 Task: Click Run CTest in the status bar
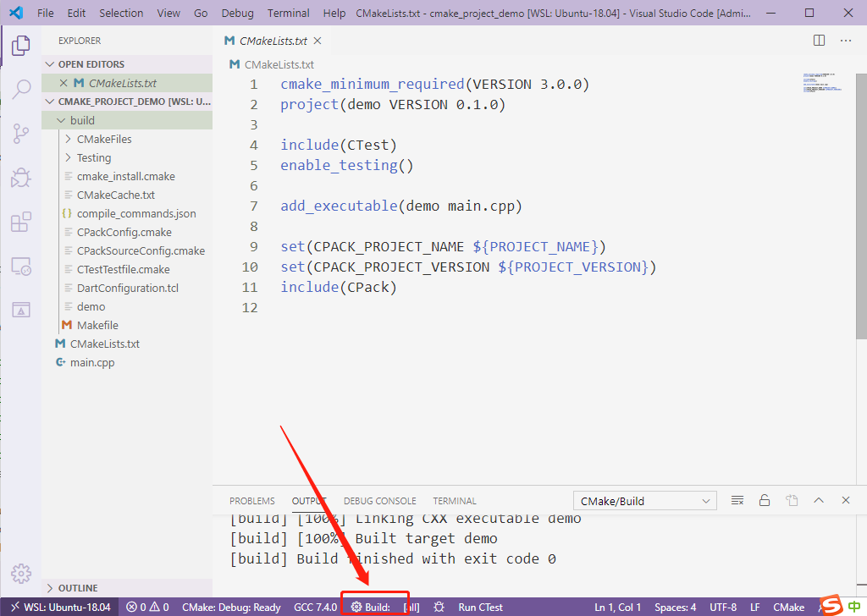click(x=480, y=607)
